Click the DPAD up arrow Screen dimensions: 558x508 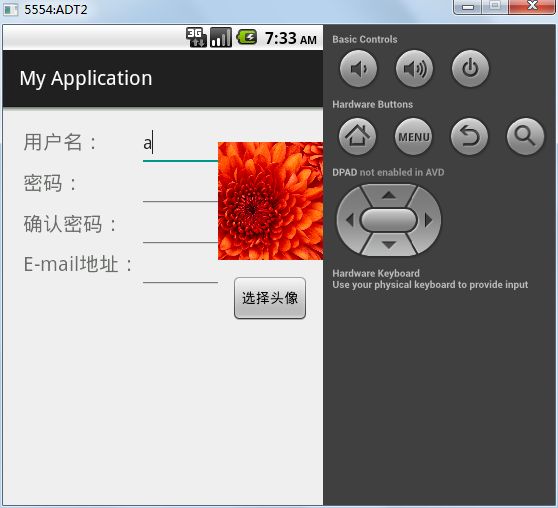click(389, 195)
